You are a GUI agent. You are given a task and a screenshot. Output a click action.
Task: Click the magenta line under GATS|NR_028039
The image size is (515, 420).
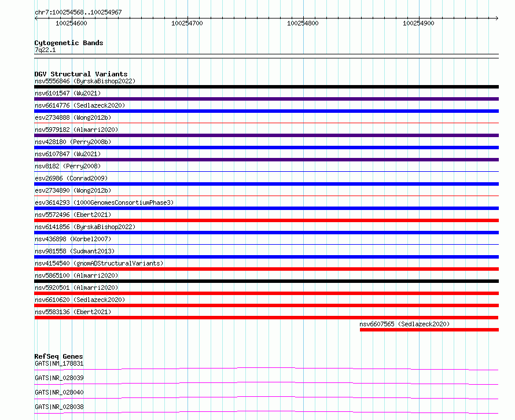pos(266,383)
